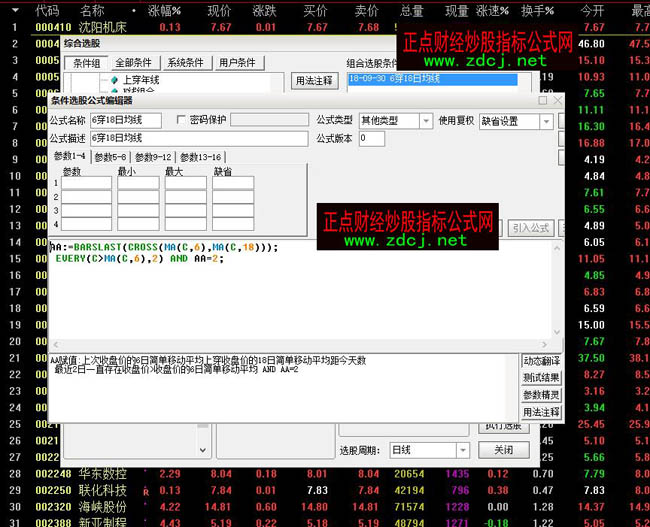This screenshot has width=650, height=527.
Task: Click the 动态翻译 button
Action: pyautogui.click(x=541, y=360)
